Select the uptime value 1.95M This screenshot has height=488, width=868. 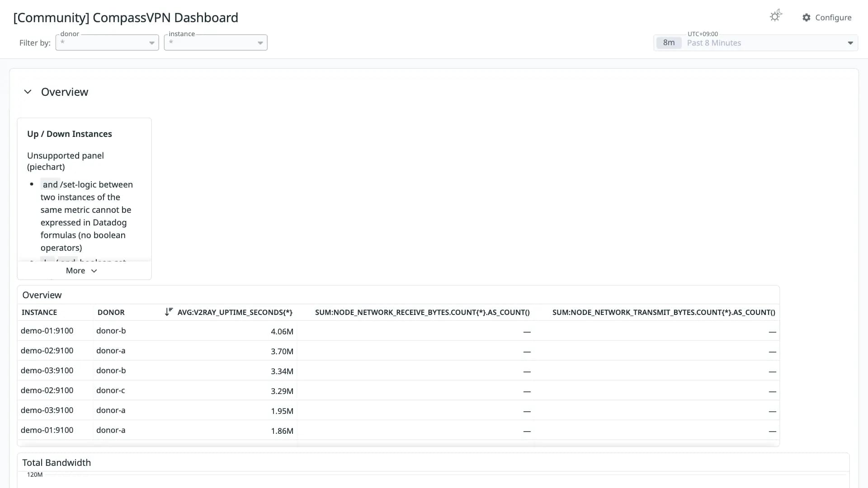point(282,411)
